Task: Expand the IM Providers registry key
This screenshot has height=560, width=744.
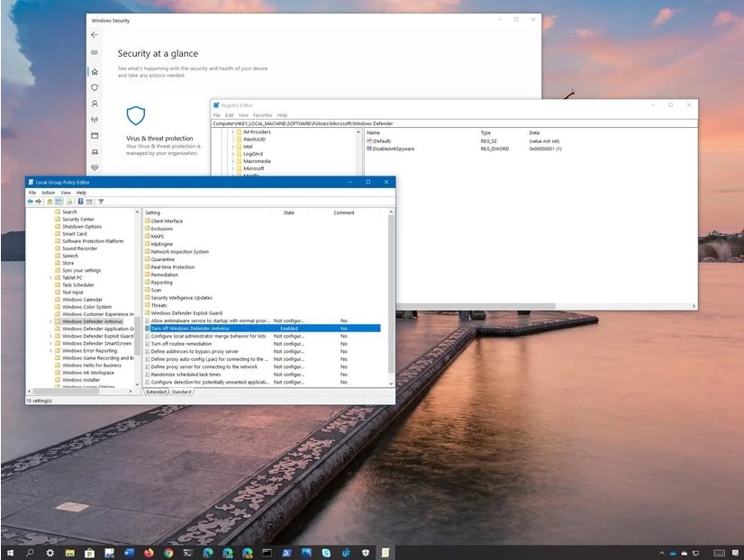Action: pyautogui.click(x=232, y=132)
